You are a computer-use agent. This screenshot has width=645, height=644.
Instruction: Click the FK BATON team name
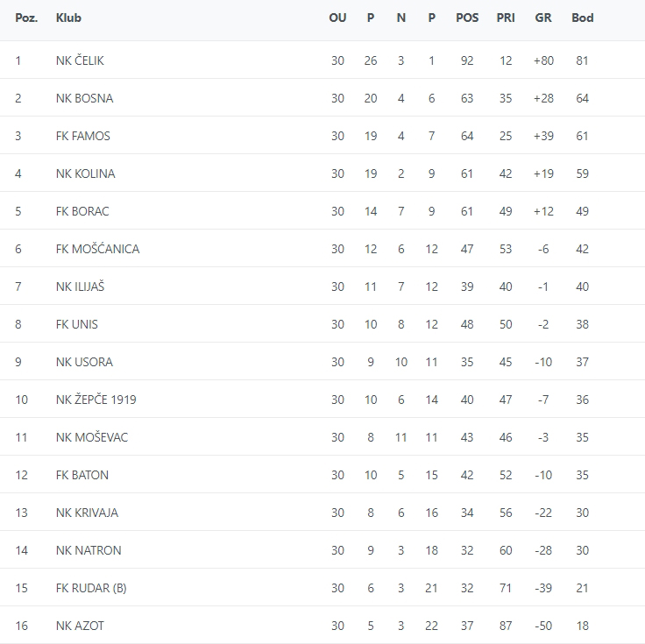(x=82, y=475)
